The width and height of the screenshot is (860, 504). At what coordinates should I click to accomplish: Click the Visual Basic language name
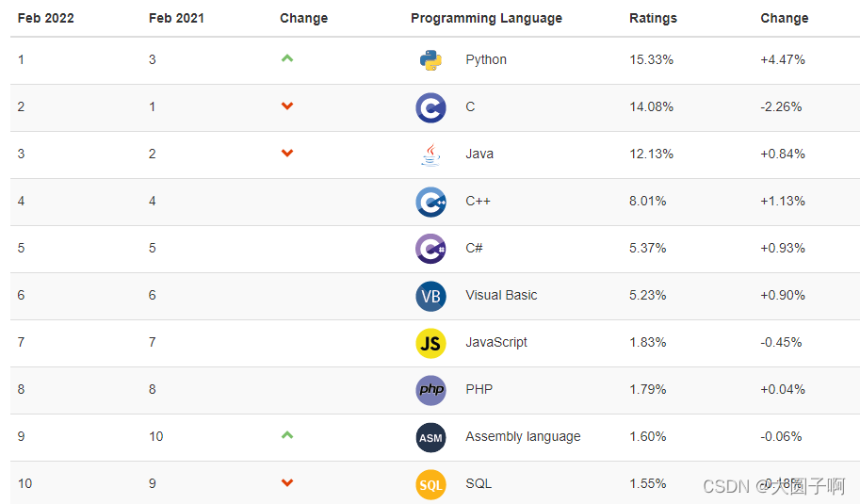[501, 295]
